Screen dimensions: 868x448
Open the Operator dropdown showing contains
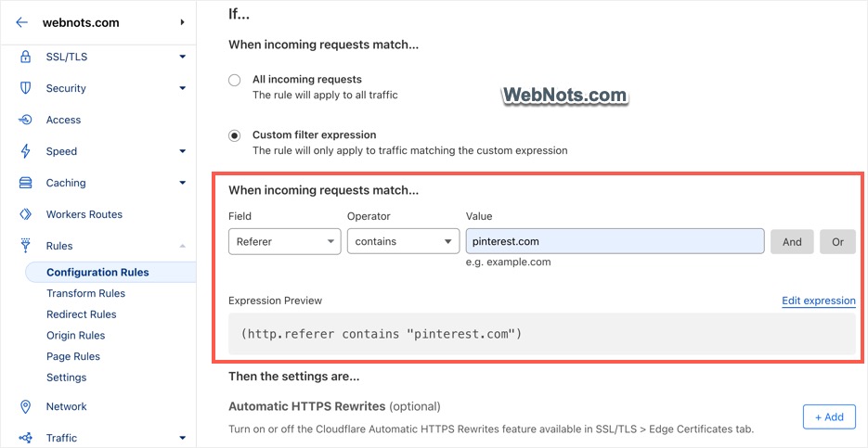[x=403, y=242]
